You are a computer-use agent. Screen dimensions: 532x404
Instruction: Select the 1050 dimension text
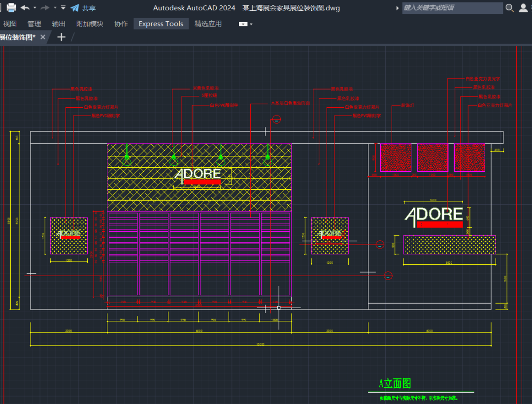pyautogui.click(x=274, y=319)
